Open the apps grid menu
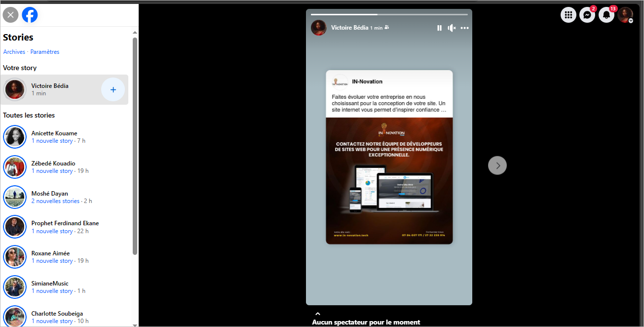The height and width of the screenshot is (327, 644). (x=568, y=15)
